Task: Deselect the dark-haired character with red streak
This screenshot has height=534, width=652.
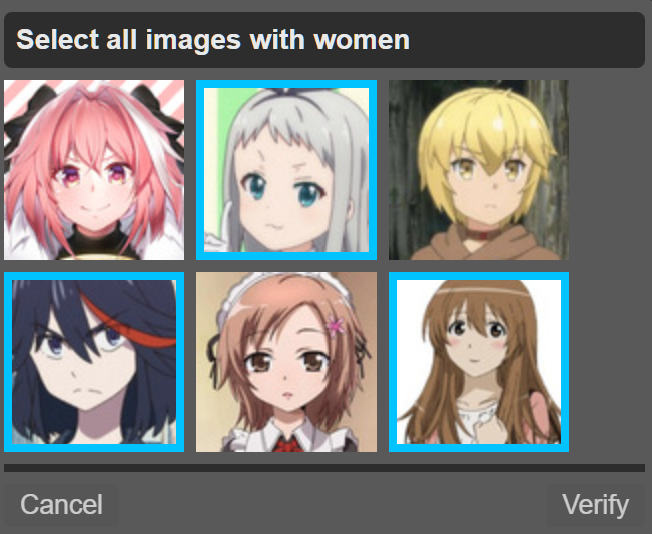Action: point(94,362)
